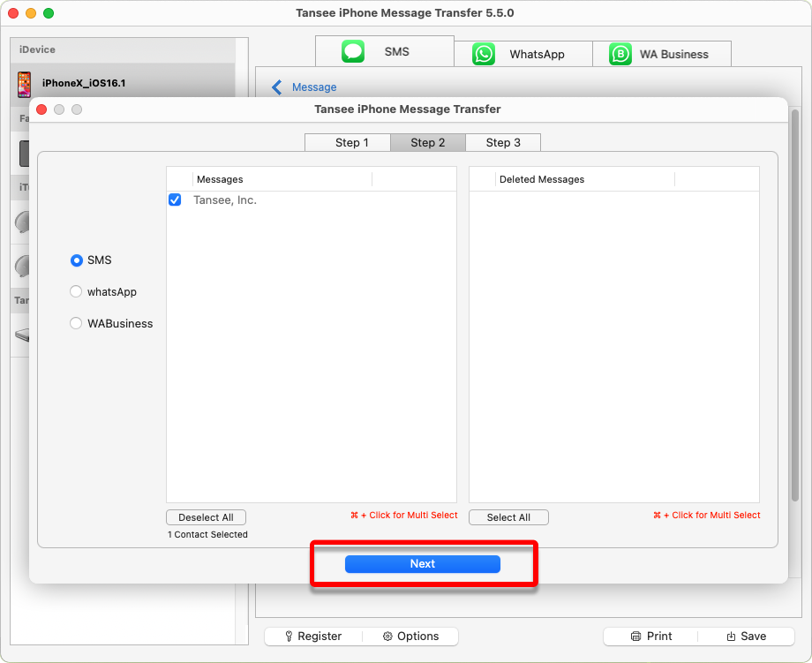The height and width of the screenshot is (663, 812).
Task: Switch to the Step 3 tab
Action: pyautogui.click(x=503, y=142)
